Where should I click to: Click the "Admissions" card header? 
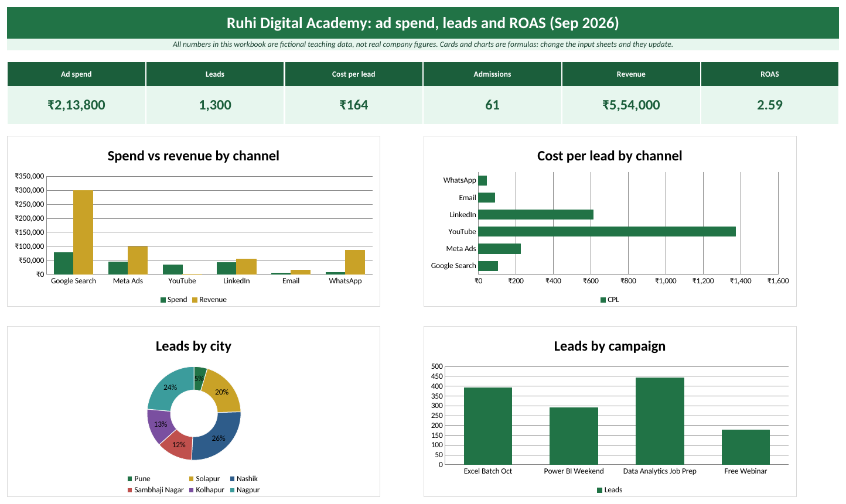coord(492,74)
